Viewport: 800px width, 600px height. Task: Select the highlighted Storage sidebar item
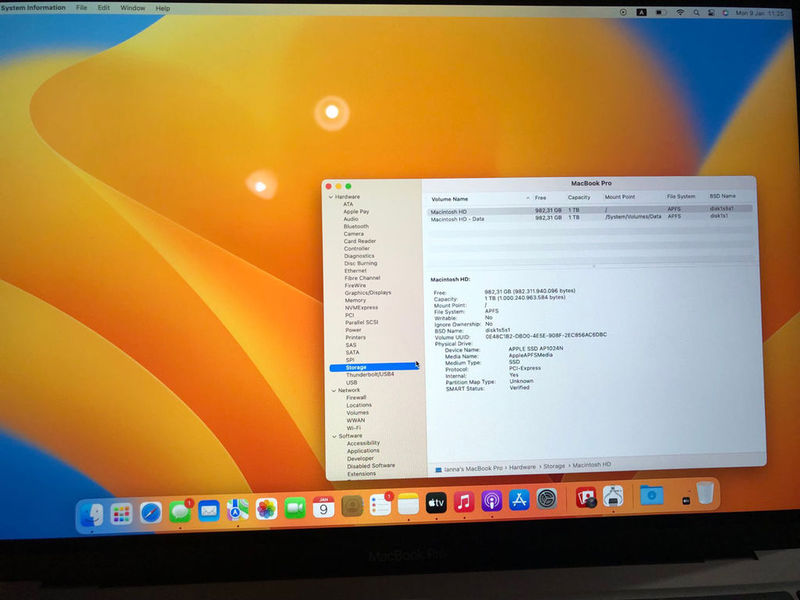pyautogui.click(x=374, y=367)
